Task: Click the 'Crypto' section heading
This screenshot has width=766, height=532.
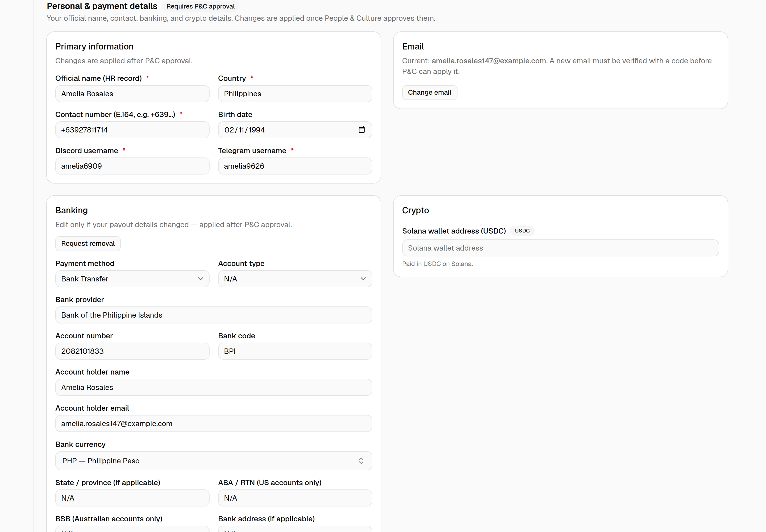Action: 415,210
